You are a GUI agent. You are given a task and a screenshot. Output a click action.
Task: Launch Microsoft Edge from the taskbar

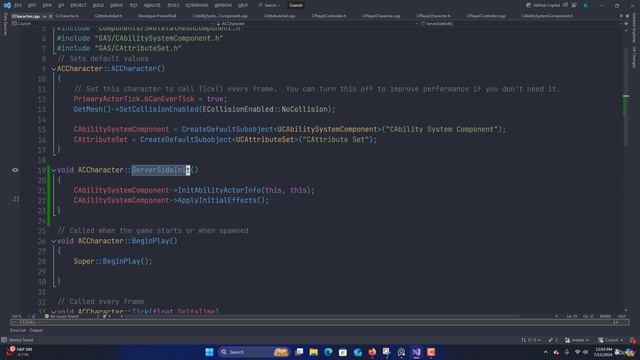tap(328, 352)
